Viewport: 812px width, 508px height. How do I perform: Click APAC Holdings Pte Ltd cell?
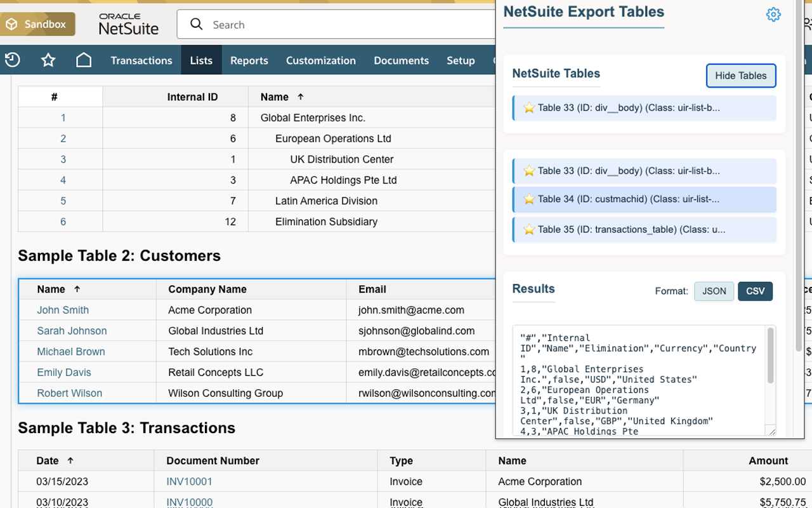pos(343,180)
